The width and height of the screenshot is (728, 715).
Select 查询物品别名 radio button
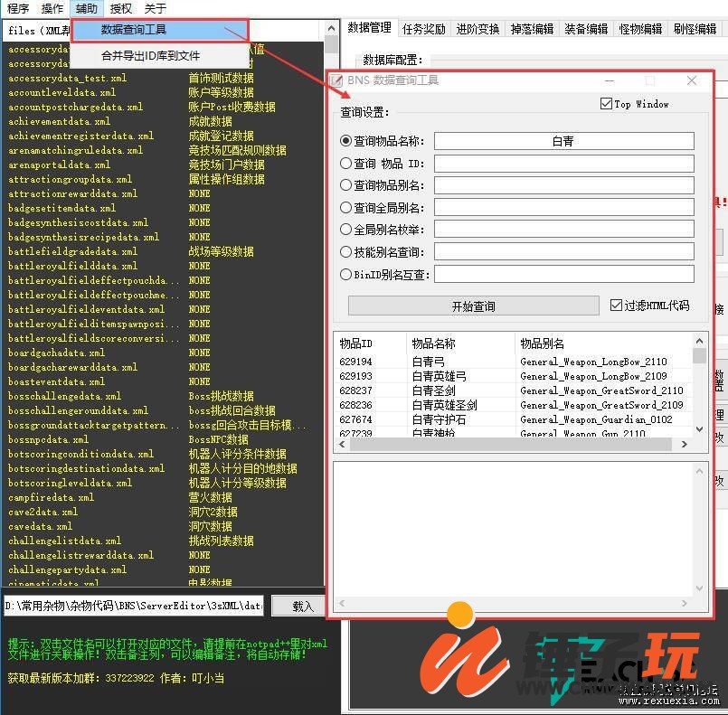click(x=345, y=185)
